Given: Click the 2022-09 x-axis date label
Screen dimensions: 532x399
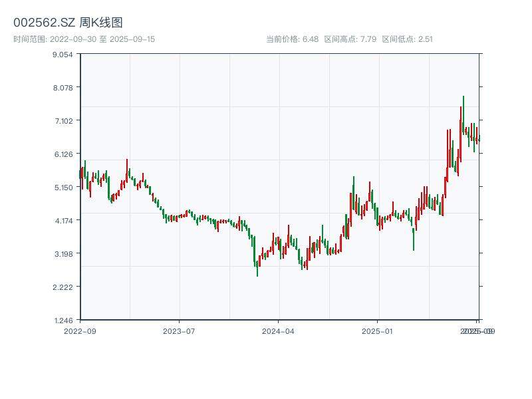Looking at the screenshot, I should (80, 331).
